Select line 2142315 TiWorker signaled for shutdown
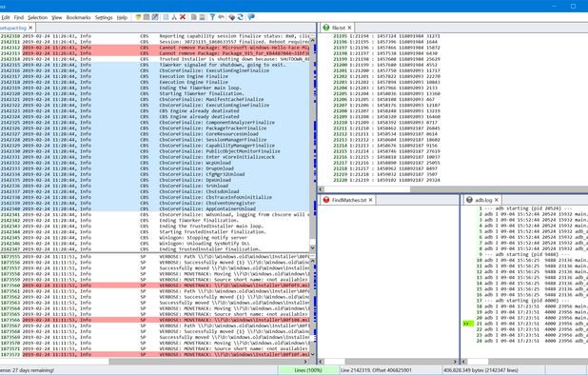 pos(155,65)
